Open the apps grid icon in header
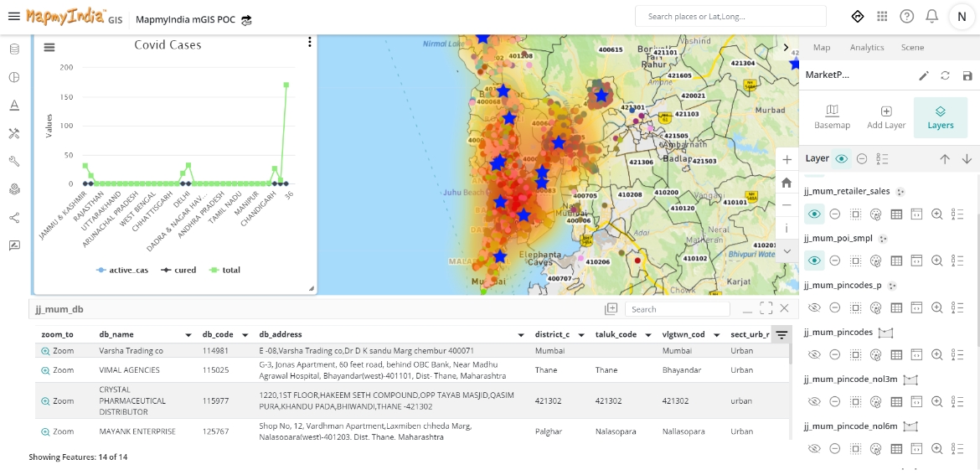This screenshot has width=980, height=475. pyautogui.click(x=882, y=17)
